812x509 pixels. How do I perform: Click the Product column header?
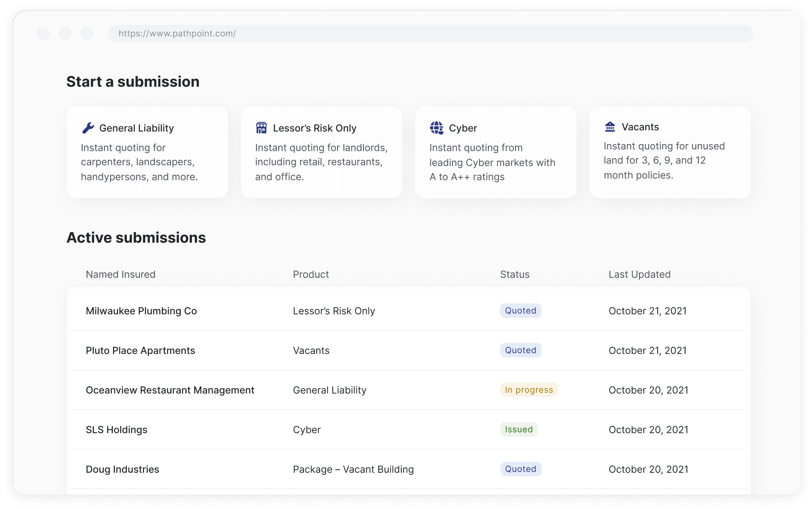pos(311,274)
